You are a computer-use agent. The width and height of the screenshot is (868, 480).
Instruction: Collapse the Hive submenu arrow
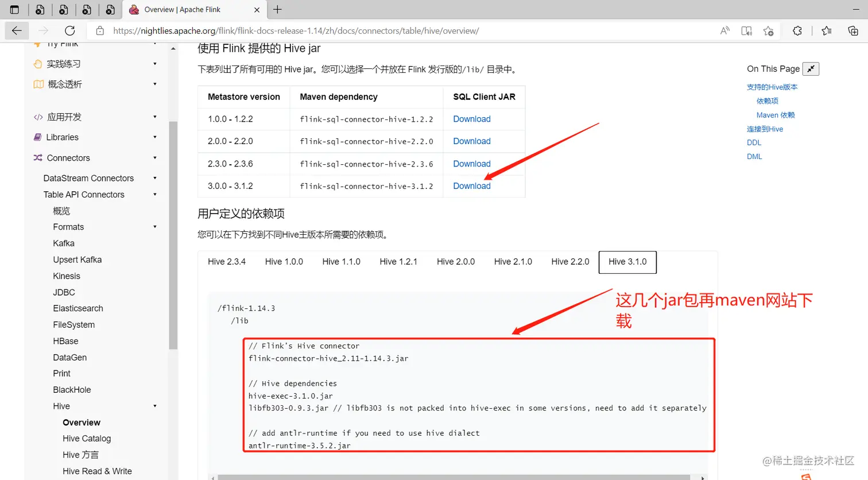coord(155,406)
